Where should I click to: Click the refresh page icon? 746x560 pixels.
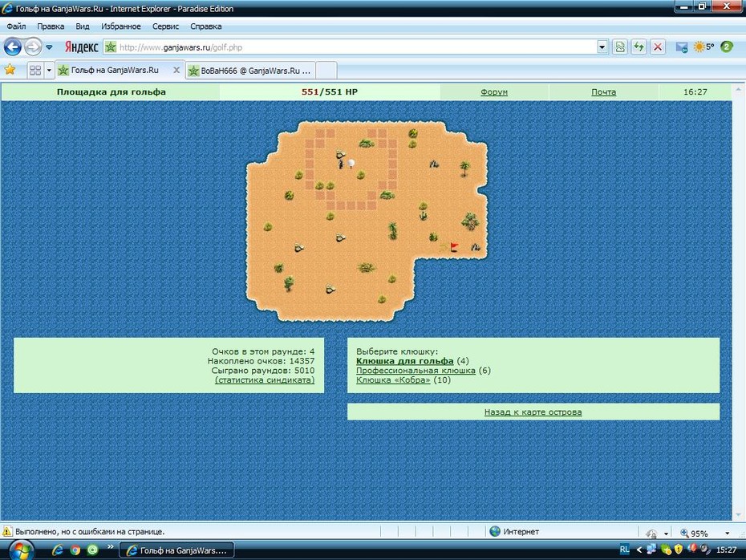click(639, 47)
